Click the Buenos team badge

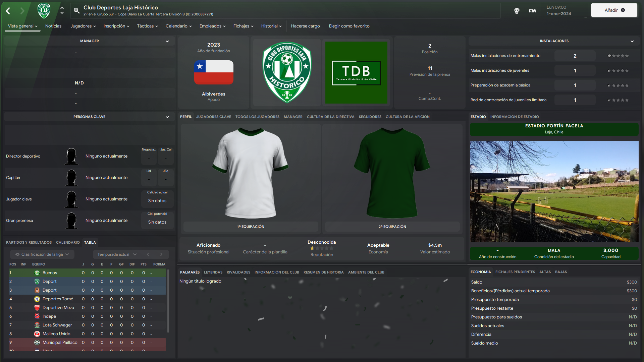[37, 273]
